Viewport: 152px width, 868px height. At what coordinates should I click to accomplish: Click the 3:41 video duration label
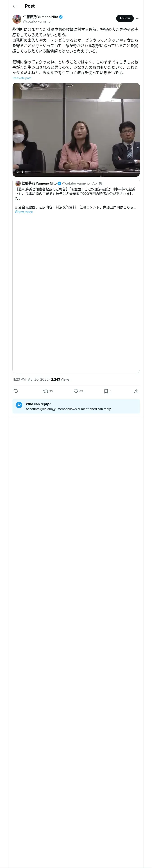(20, 171)
